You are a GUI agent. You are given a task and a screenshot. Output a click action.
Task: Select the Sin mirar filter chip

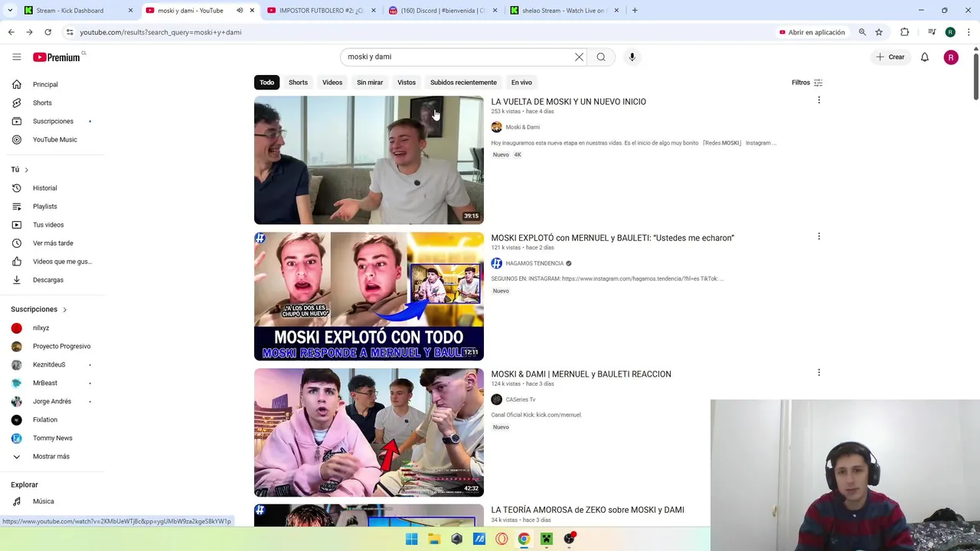tap(370, 83)
